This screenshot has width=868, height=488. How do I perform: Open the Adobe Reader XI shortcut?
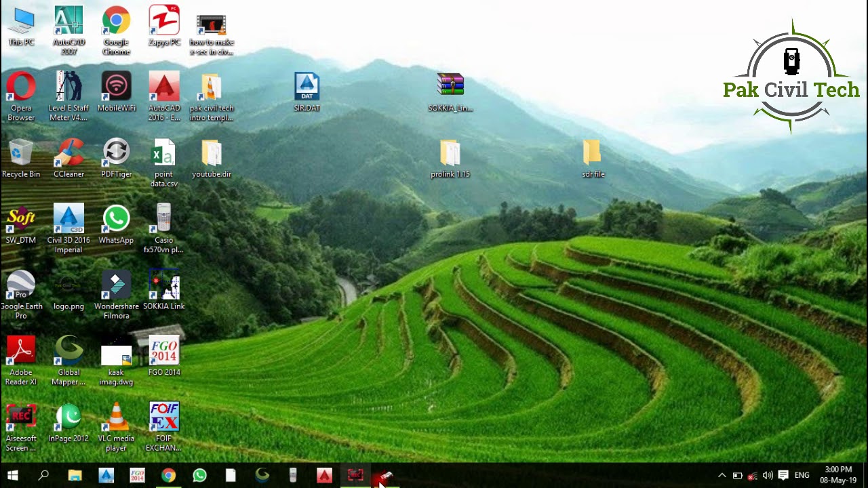[x=21, y=361]
